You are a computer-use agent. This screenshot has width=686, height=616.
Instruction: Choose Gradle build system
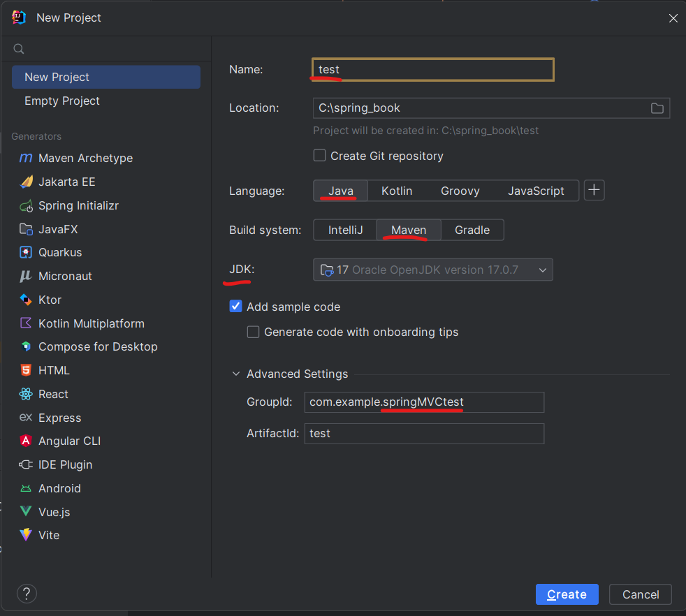(x=472, y=230)
